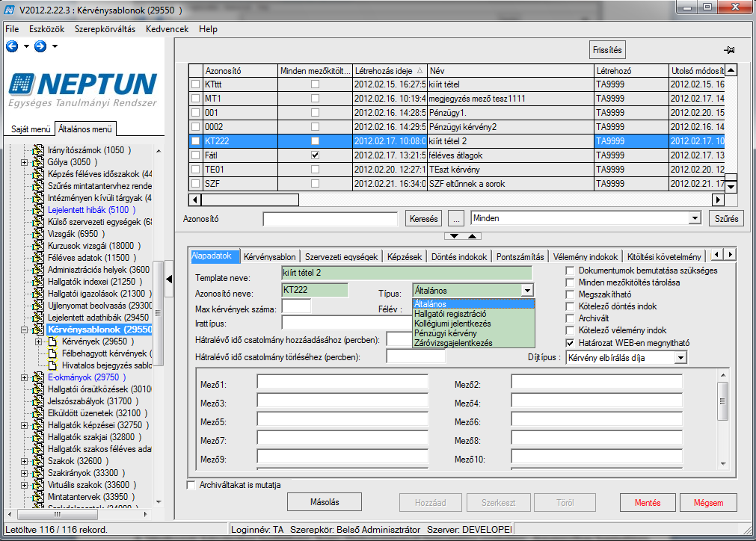The height and width of the screenshot is (541, 756).
Task: Click the blue Forward navigation arrow
Action: click(x=40, y=46)
